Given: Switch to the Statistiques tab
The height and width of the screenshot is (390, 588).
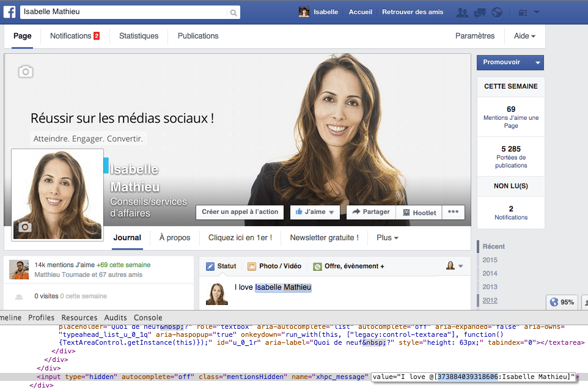Looking at the screenshot, I should coord(139,36).
